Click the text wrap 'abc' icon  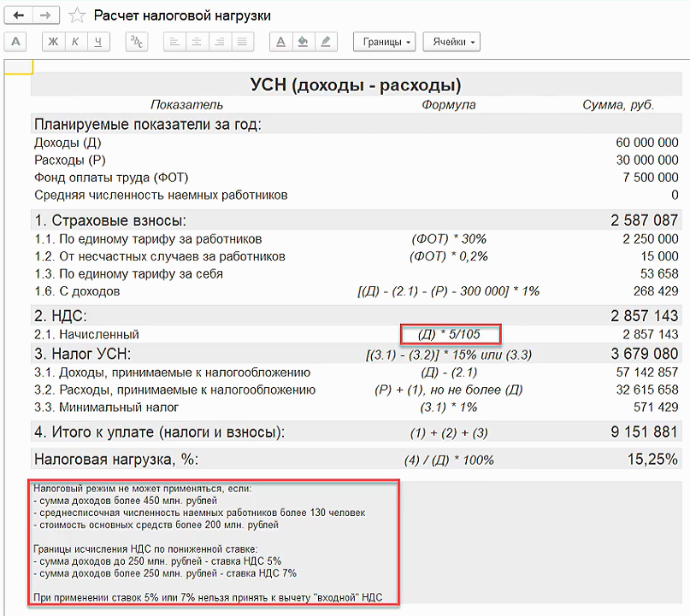[x=137, y=41]
